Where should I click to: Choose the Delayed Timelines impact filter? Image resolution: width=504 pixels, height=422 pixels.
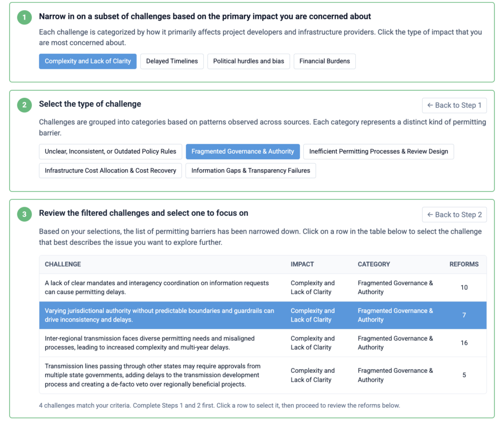pyautogui.click(x=172, y=61)
